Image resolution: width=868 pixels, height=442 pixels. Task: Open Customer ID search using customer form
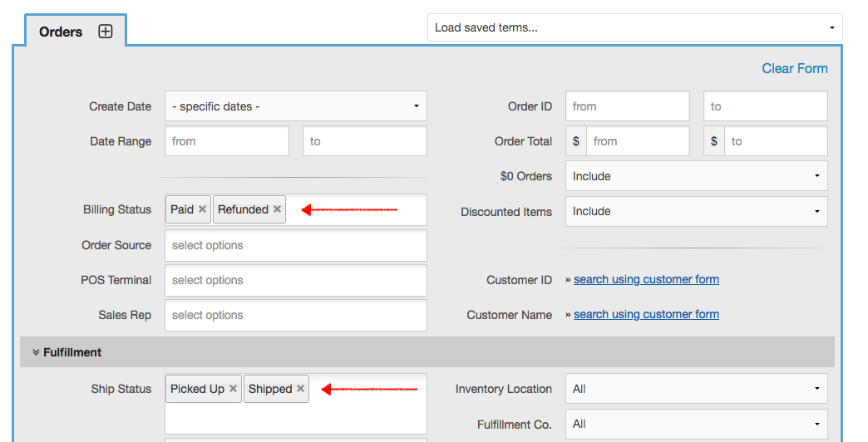point(646,279)
